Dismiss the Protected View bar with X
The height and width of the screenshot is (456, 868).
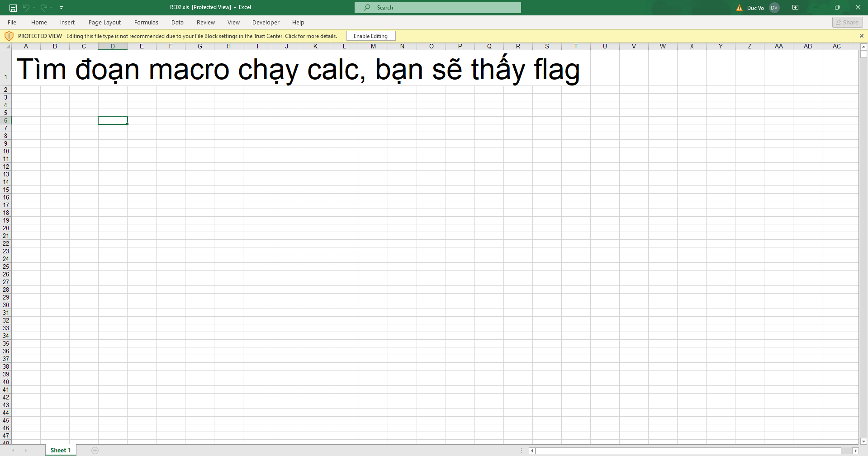(x=861, y=35)
